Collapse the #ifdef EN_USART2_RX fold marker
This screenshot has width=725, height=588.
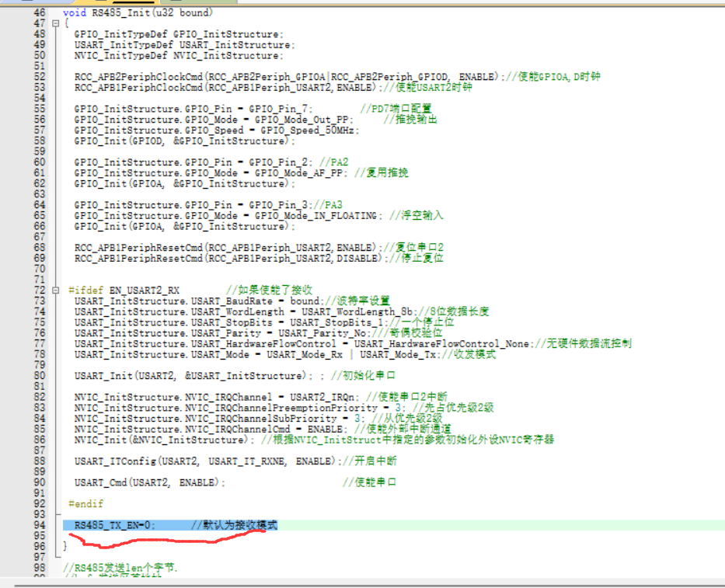(55, 291)
